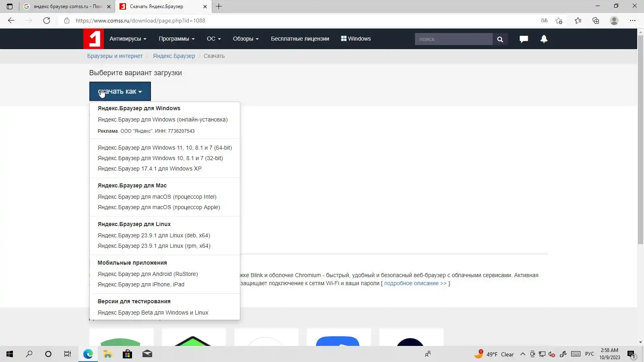This screenshot has height=362, width=644.
Task: Open Windows Start menu
Action: [10, 354]
